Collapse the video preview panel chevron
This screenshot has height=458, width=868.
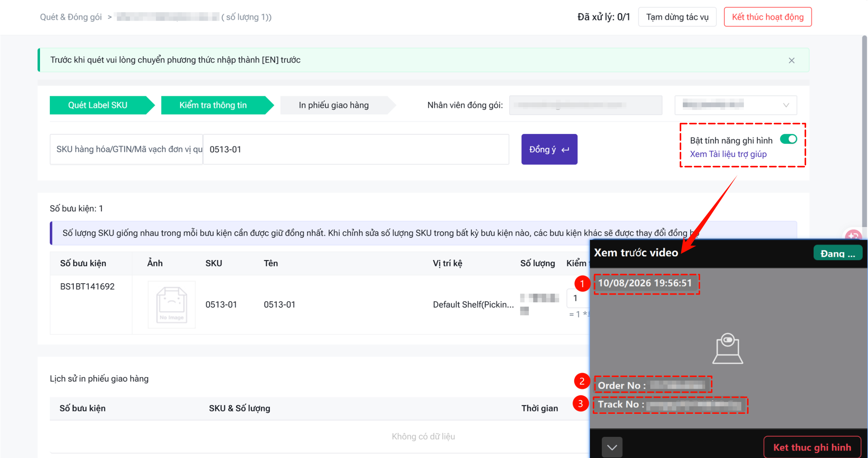[612, 447]
